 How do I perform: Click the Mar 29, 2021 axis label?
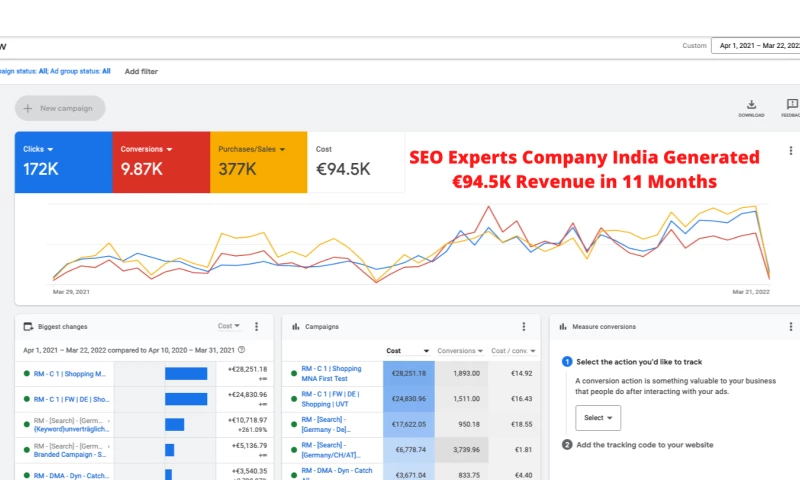(71, 292)
